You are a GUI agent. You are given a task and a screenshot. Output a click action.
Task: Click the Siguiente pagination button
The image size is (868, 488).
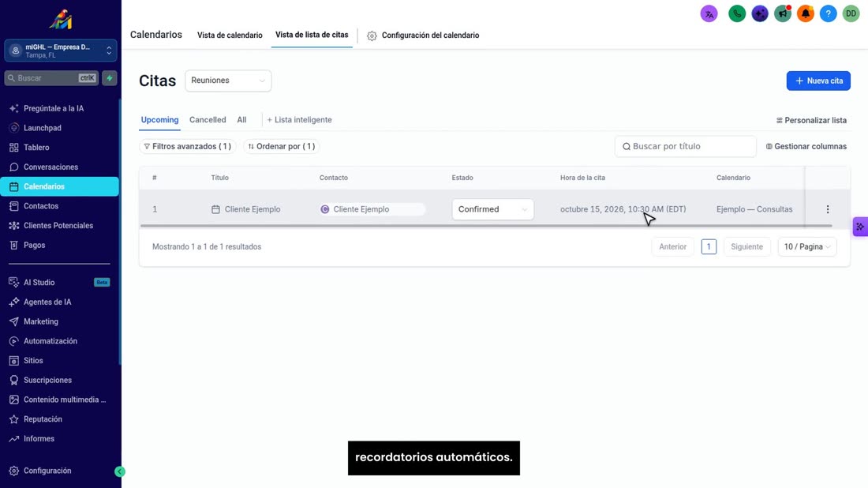[746, 246]
